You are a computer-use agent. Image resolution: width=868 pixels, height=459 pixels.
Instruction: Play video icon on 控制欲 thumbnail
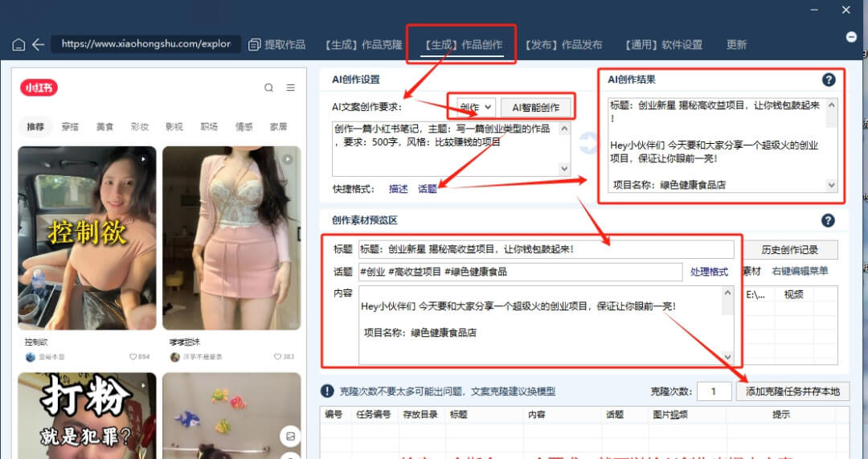pyautogui.click(x=143, y=159)
